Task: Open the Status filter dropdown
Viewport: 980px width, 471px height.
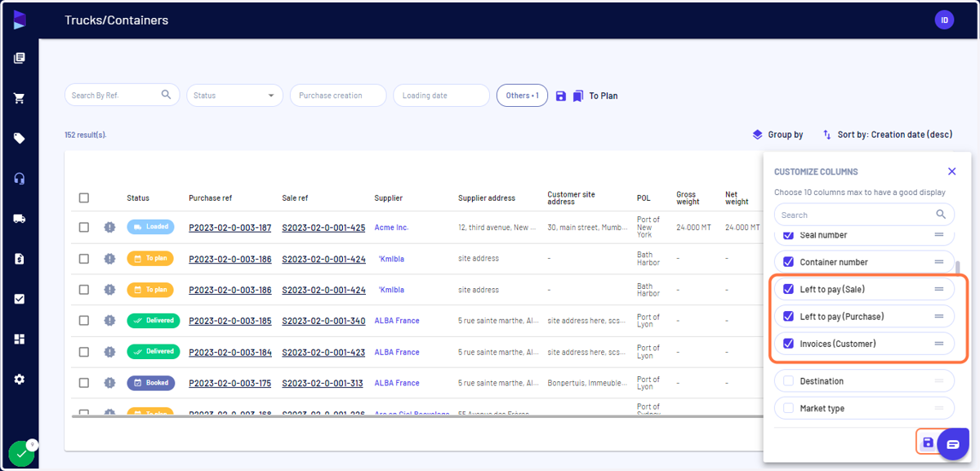Action: [x=234, y=96]
